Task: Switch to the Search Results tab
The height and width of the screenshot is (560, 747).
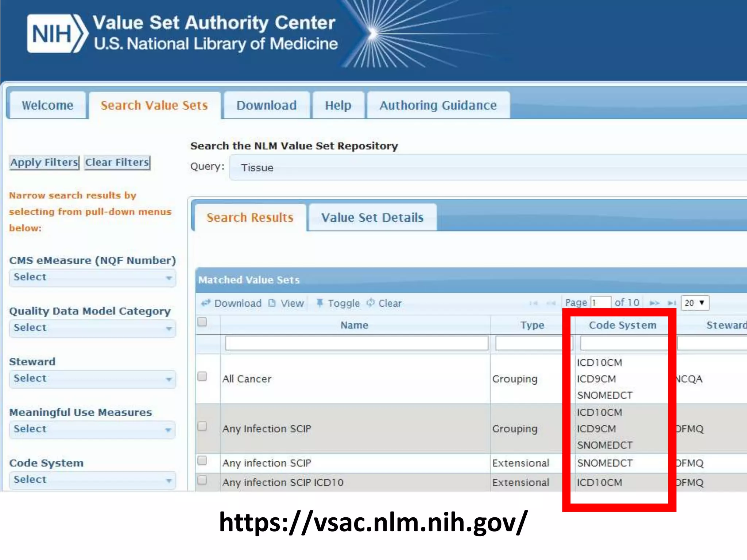Action: pos(250,218)
